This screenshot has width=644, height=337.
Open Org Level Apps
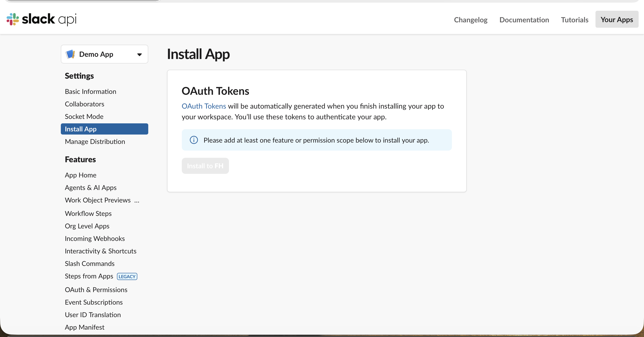click(87, 226)
